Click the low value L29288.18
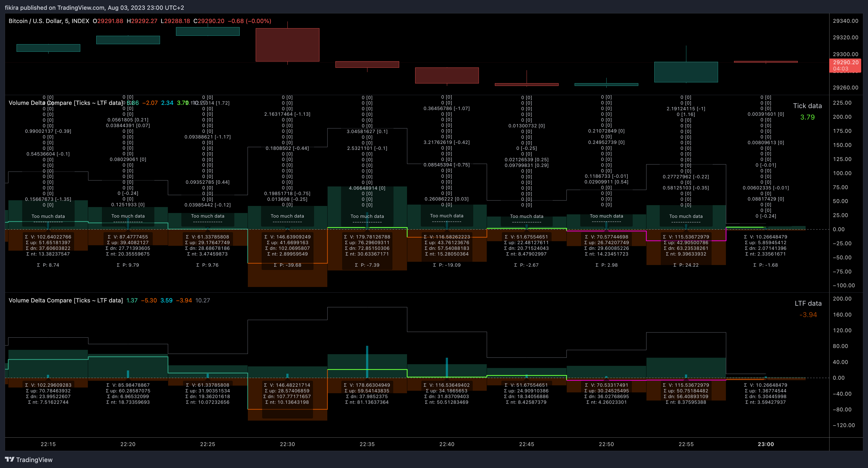This screenshot has width=868, height=468. 175,21
